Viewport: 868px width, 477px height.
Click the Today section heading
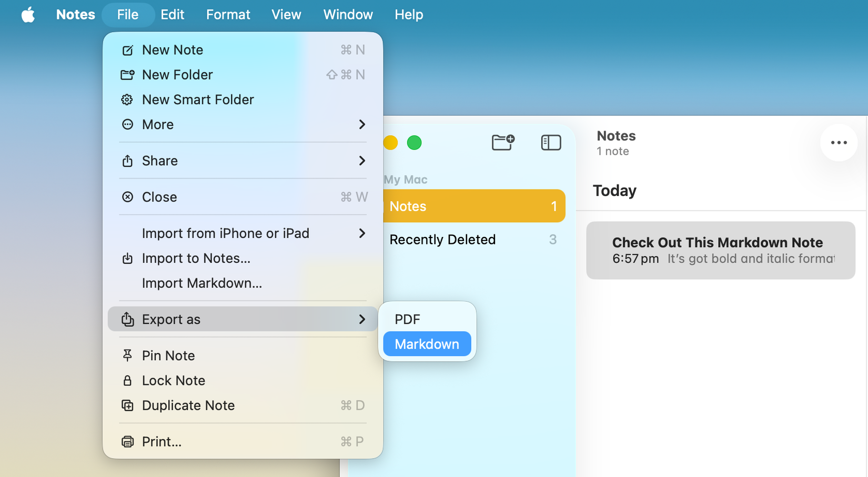(614, 191)
